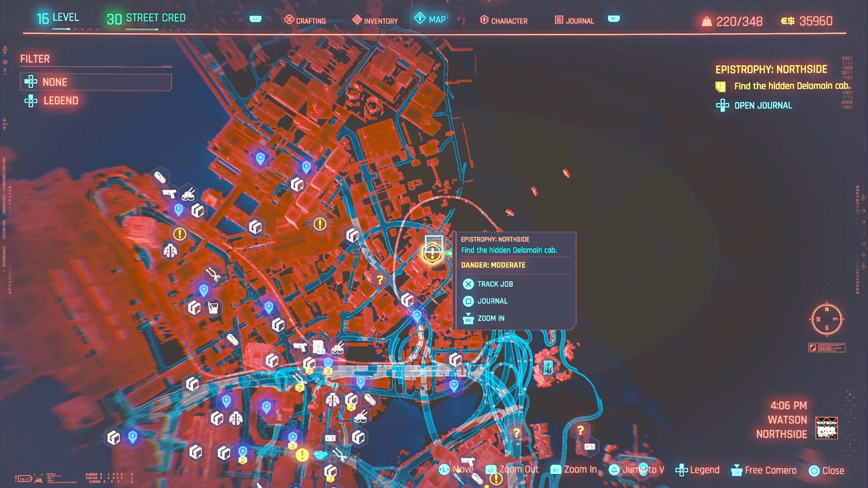Select the Epistrophy Northside quest marker
Viewport: 868px width, 488px height.
(432, 254)
